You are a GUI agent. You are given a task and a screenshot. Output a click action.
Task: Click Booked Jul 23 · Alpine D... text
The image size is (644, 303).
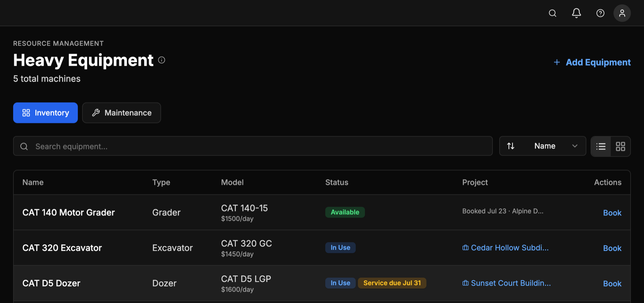[503, 211]
